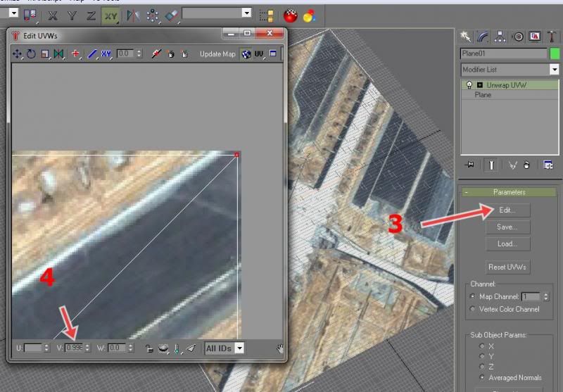Click the filter selected faces icon
The height and width of the screenshot is (392, 563).
(x=191, y=348)
